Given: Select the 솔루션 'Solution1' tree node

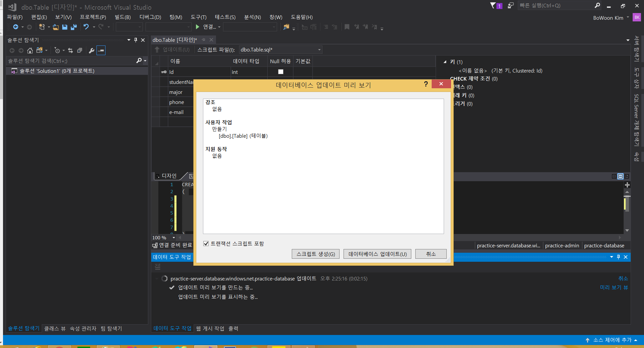Looking at the screenshot, I should pyautogui.click(x=57, y=71).
